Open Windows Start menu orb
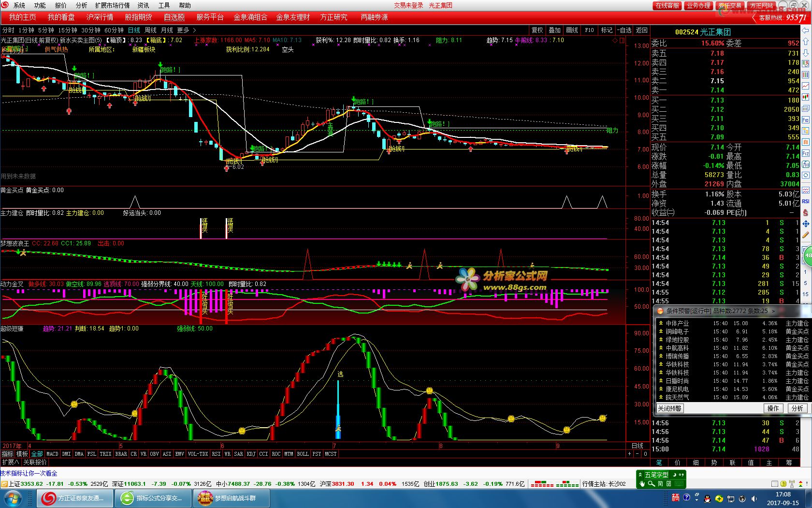The width and height of the screenshot is (812, 508). (12, 498)
